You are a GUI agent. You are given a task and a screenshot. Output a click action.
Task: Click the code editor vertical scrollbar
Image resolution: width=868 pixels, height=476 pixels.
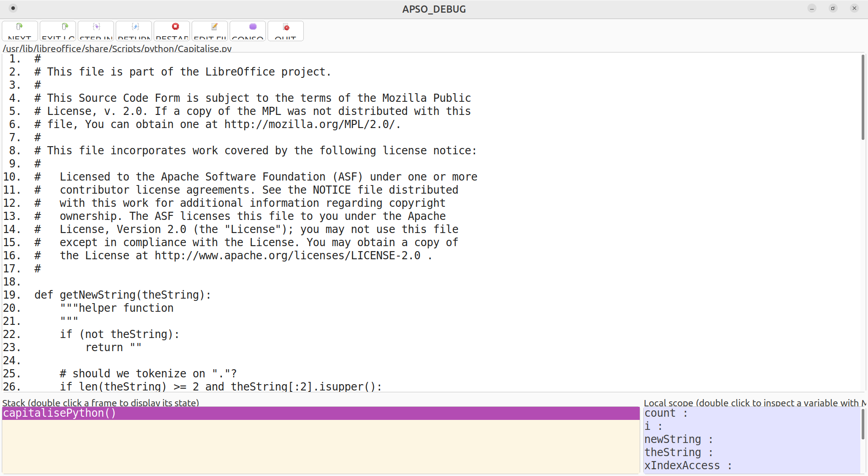(x=863, y=97)
